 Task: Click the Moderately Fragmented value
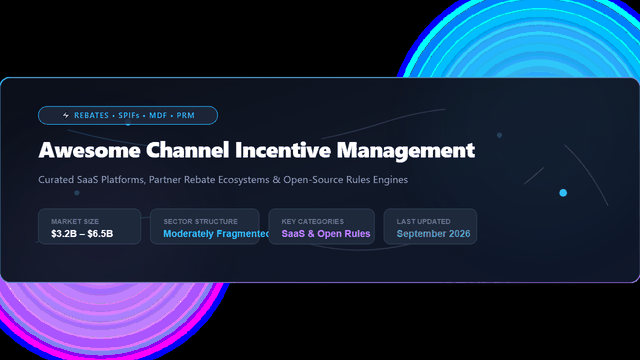[216, 234]
